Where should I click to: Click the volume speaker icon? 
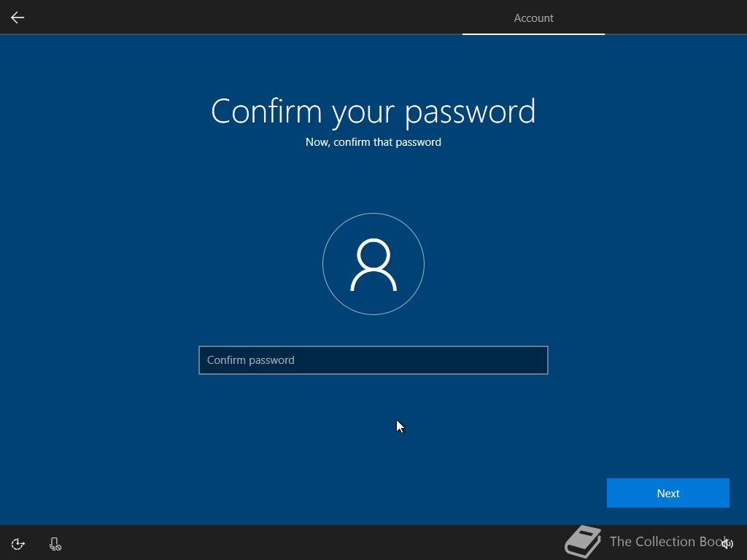727,543
